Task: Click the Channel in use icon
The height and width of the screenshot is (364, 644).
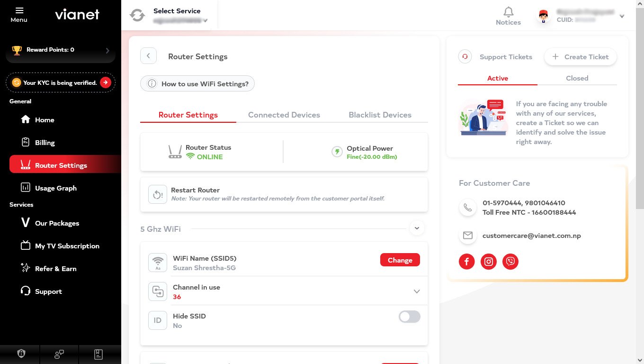Action: [x=158, y=291]
